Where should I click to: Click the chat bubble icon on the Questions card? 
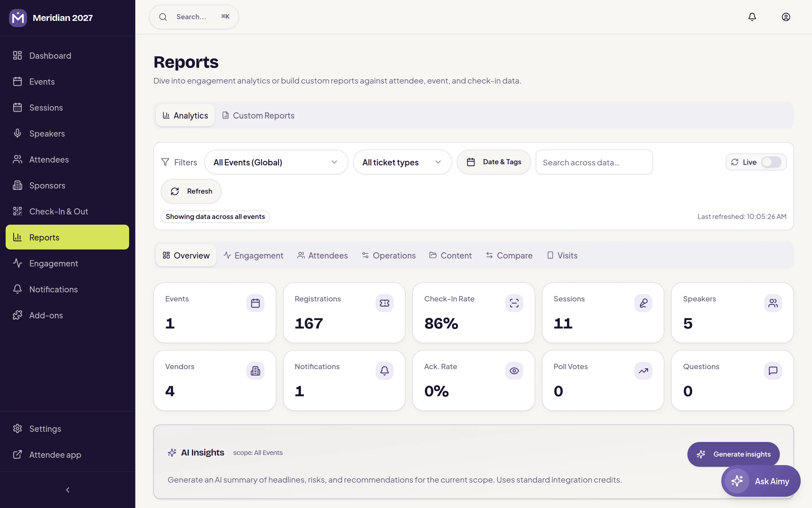[x=773, y=371]
